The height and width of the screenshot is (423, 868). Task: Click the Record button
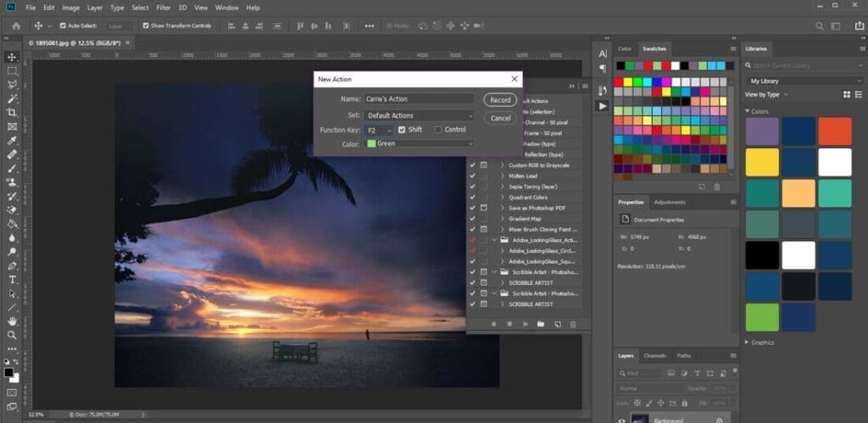(500, 100)
